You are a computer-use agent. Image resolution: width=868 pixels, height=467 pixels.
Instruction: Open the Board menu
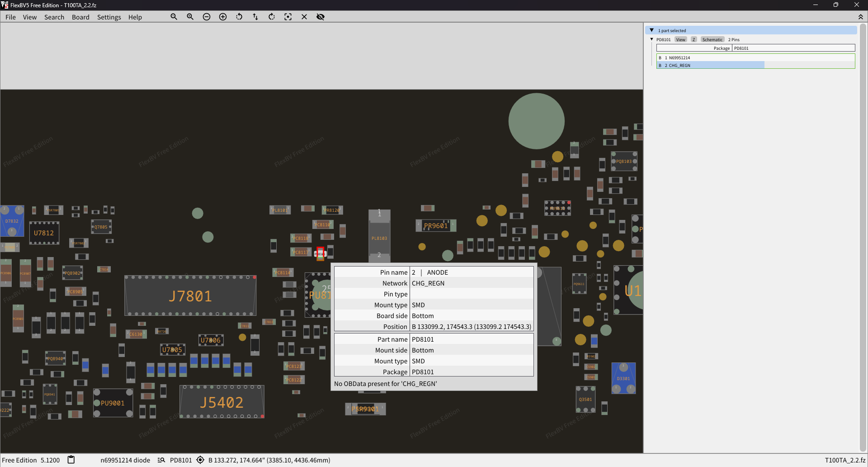coord(80,17)
